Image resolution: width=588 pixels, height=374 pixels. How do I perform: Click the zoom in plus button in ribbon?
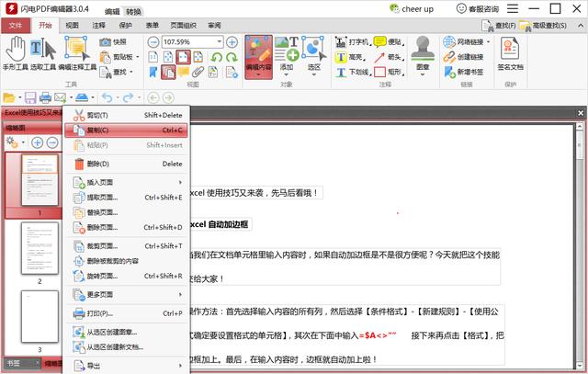coord(232,42)
